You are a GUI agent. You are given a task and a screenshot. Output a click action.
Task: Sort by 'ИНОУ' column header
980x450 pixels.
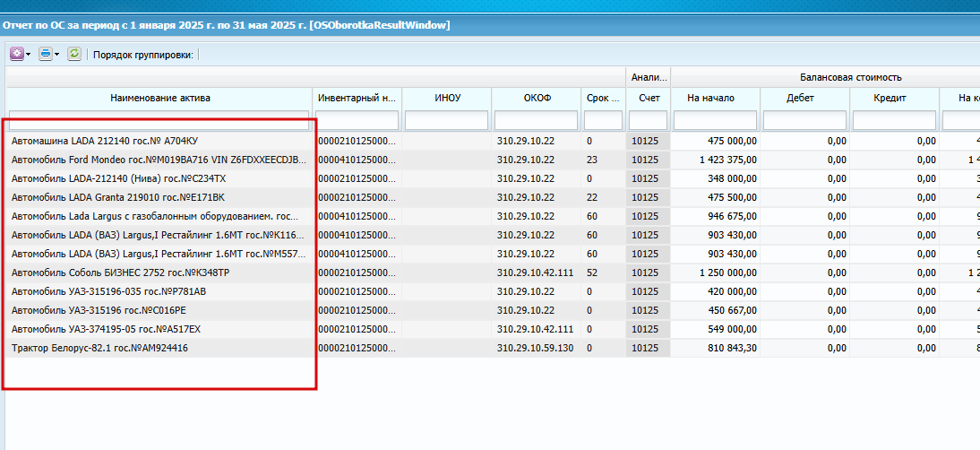pos(447,98)
